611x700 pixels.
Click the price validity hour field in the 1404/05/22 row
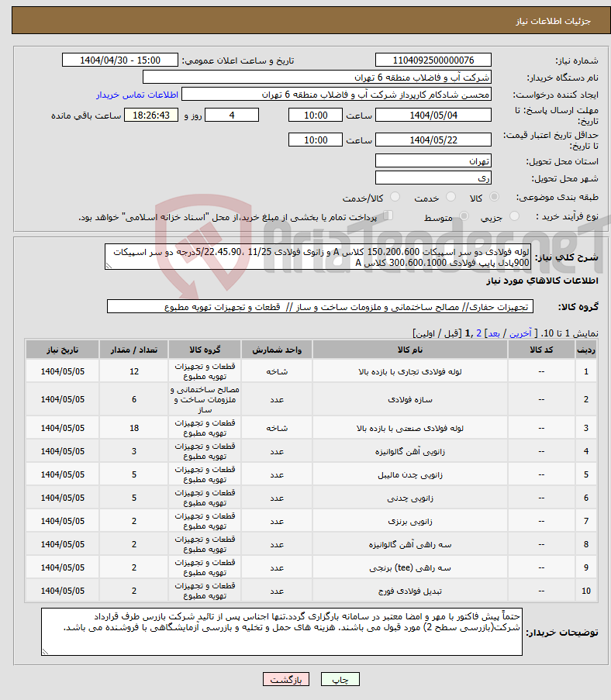point(316,140)
